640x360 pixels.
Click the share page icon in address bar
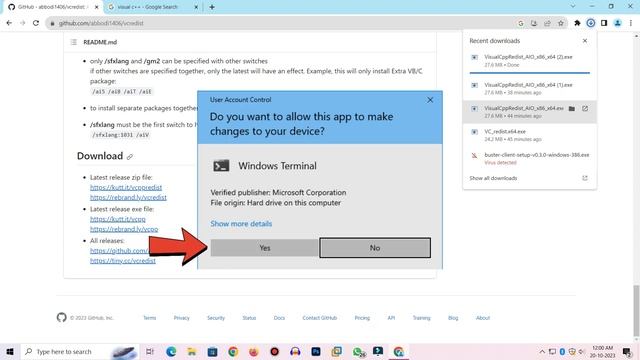[547, 23]
